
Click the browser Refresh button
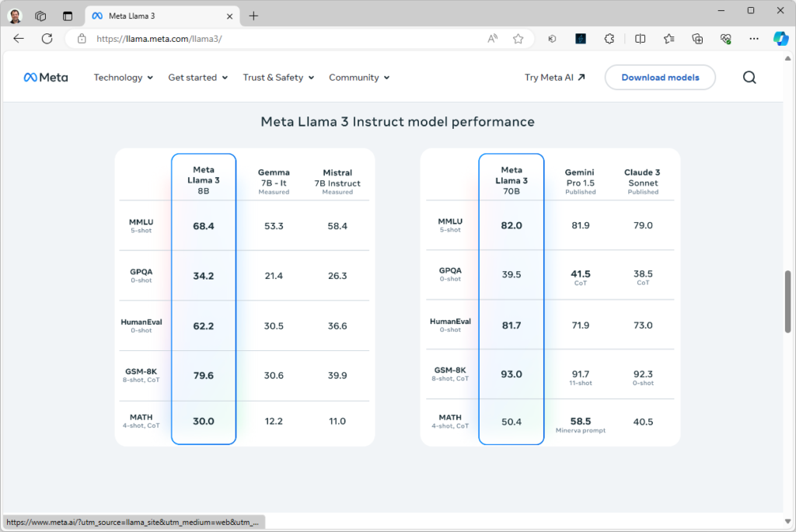click(x=47, y=39)
